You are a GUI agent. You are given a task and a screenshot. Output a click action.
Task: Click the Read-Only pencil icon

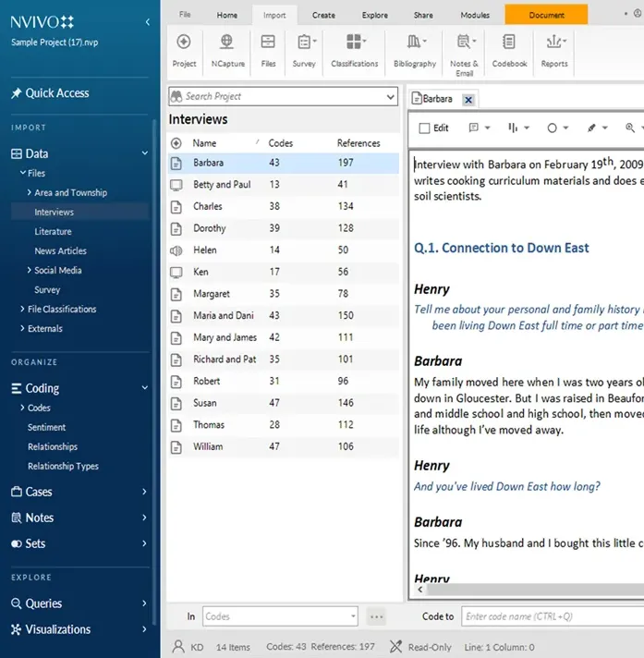(x=395, y=647)
